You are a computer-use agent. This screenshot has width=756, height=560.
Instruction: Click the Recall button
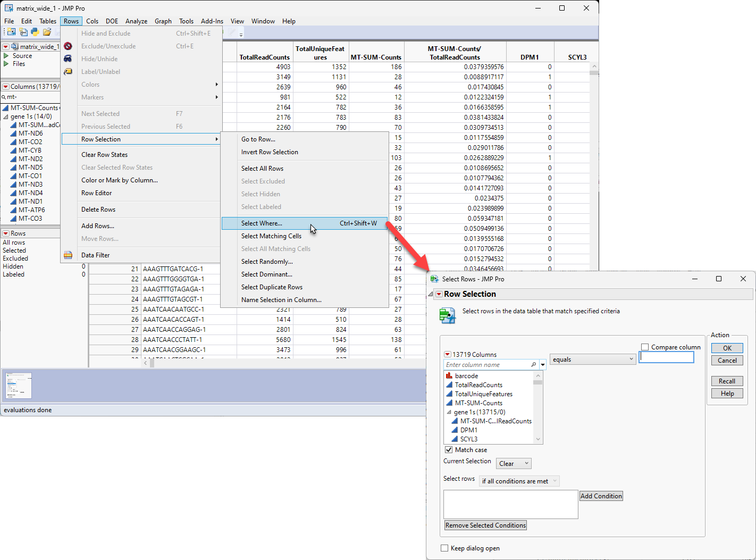click(x=727, y=381)
